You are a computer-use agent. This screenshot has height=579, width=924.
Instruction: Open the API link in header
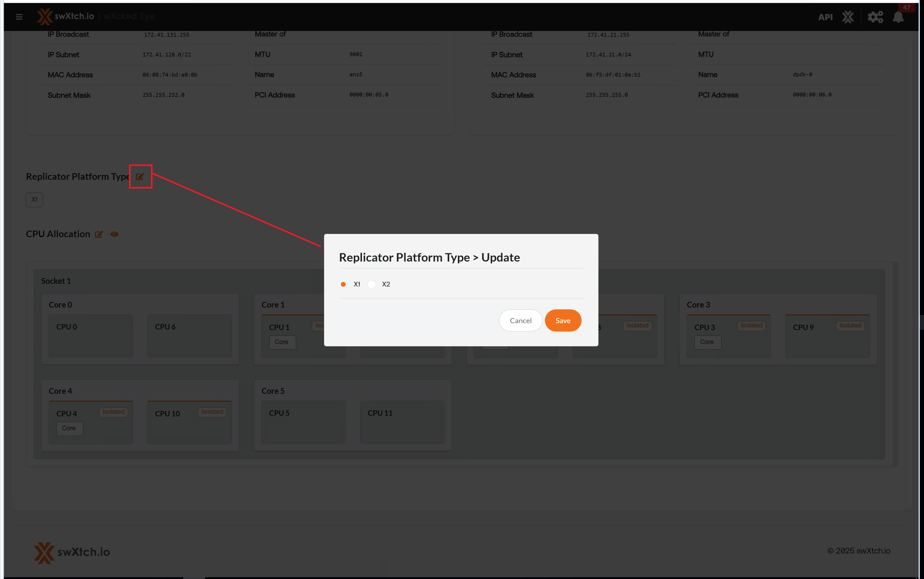(x=825, y=17)
